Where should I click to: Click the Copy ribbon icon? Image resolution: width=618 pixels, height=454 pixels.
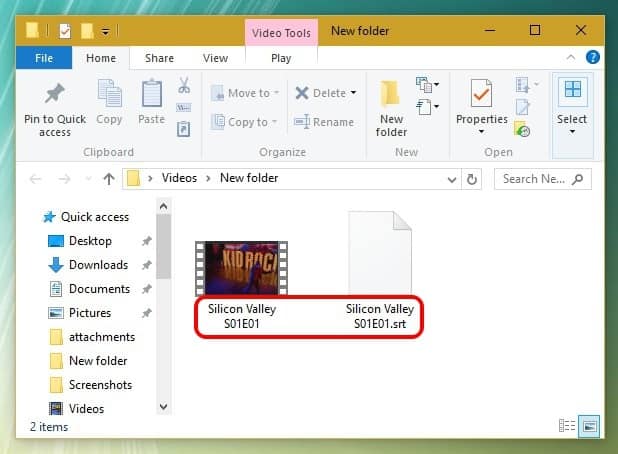(x=109, y=93)
